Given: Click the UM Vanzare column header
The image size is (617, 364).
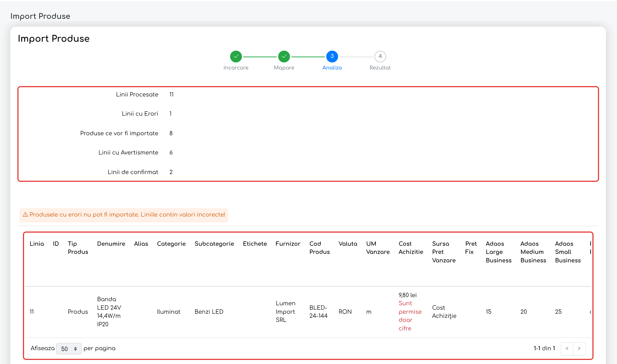Looking at the screenshot, I should 378,248.
